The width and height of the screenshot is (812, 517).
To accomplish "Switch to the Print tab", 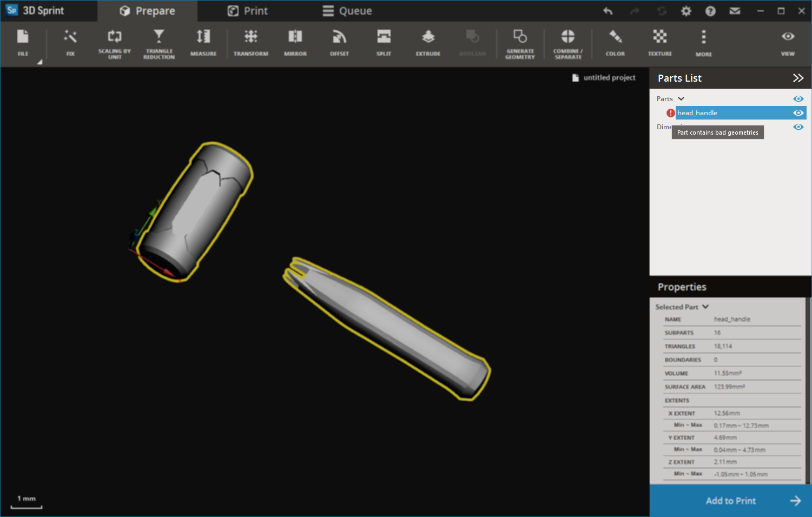I will click(x=247, y=10).
